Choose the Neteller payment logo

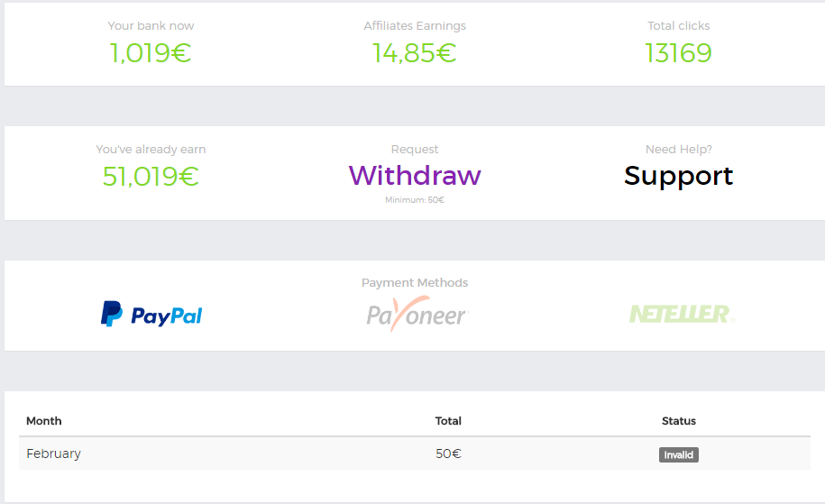coord(681,314)
